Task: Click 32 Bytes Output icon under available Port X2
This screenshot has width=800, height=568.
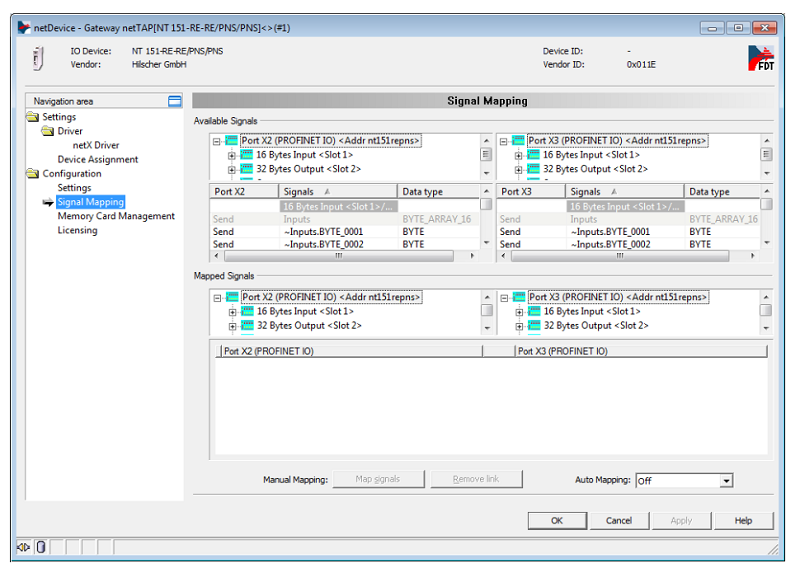Action: coord(246,169)
